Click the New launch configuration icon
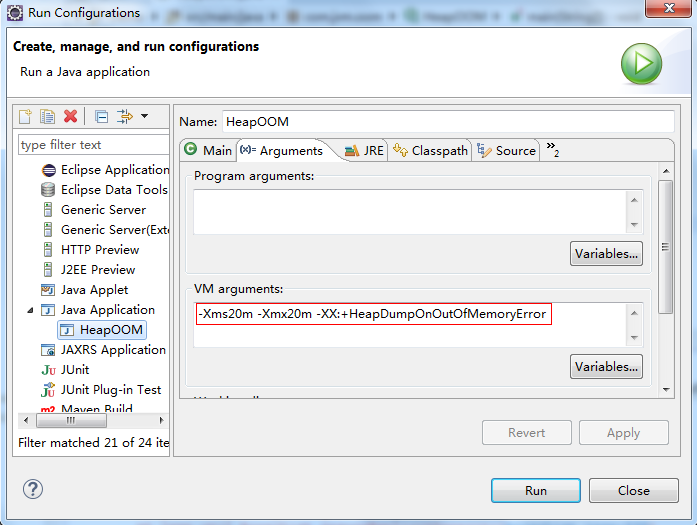This screenshot has height=525, width=697. pos(25,116)
